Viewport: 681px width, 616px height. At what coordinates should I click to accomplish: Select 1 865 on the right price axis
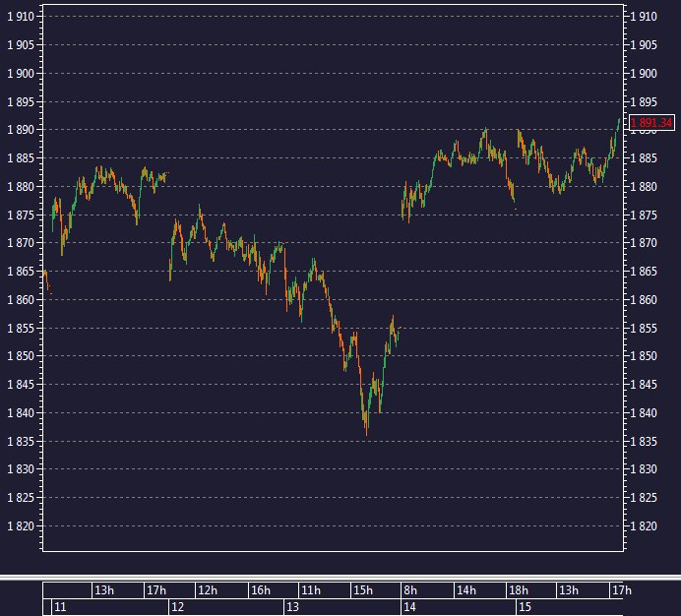[x=644, y=272]
